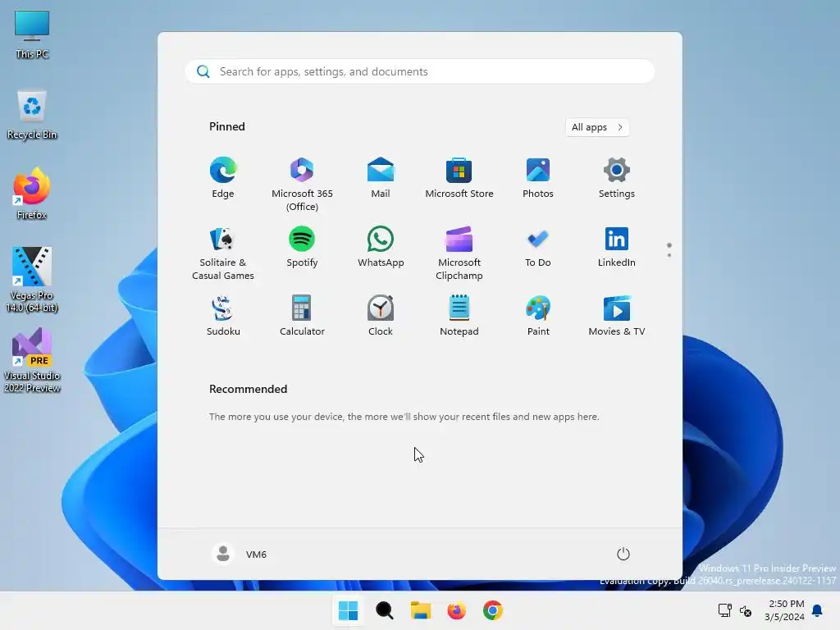Viewport: 840px width, 630px height.
Task: Select the Visual Studio 2022 Preview shortcut
Action: point(32,360)
